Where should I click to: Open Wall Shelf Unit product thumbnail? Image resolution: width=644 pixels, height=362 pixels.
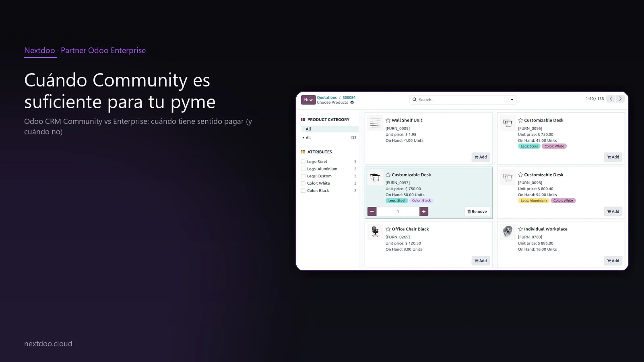point(375,123)
